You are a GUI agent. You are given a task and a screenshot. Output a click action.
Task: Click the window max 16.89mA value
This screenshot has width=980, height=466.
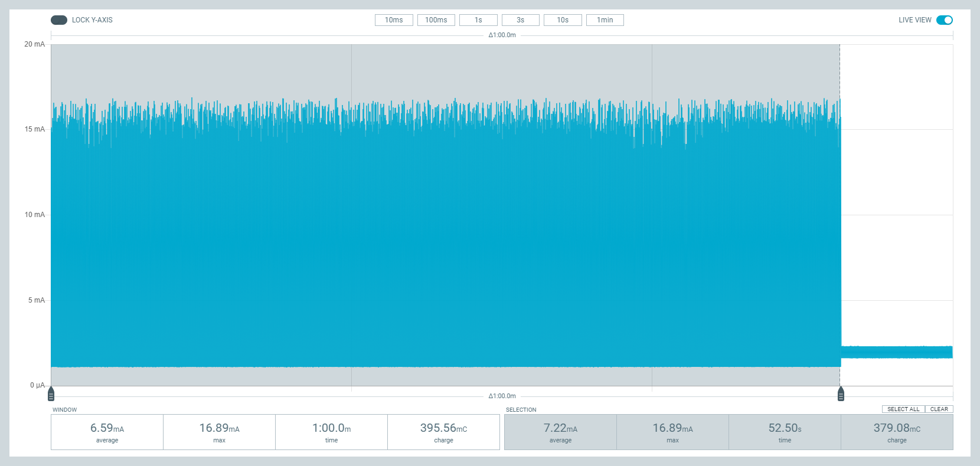(219, 428)
